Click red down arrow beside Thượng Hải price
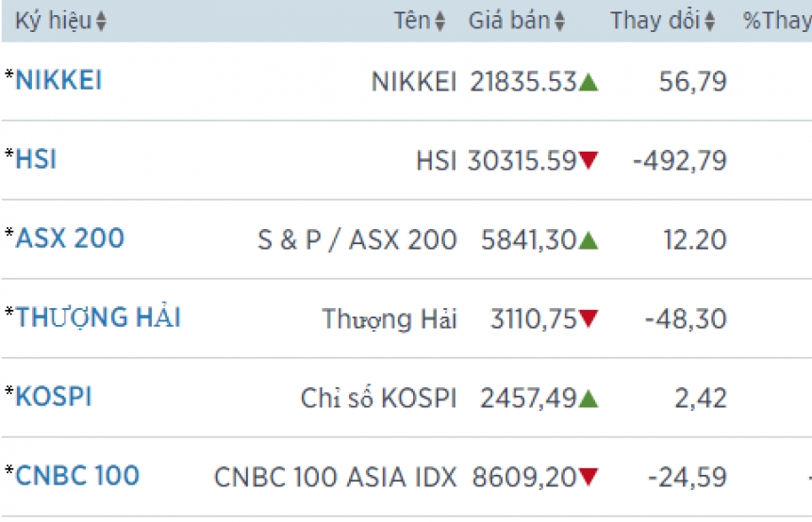Image resolution: width=812 pixels, height=522 pixels. click(x=588, y=320)
